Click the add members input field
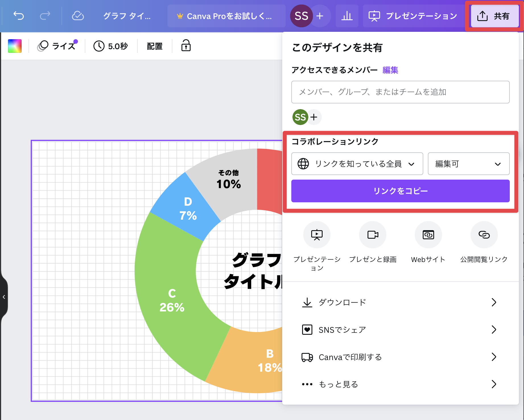This screenshot has width=524, height=420. 400,92
